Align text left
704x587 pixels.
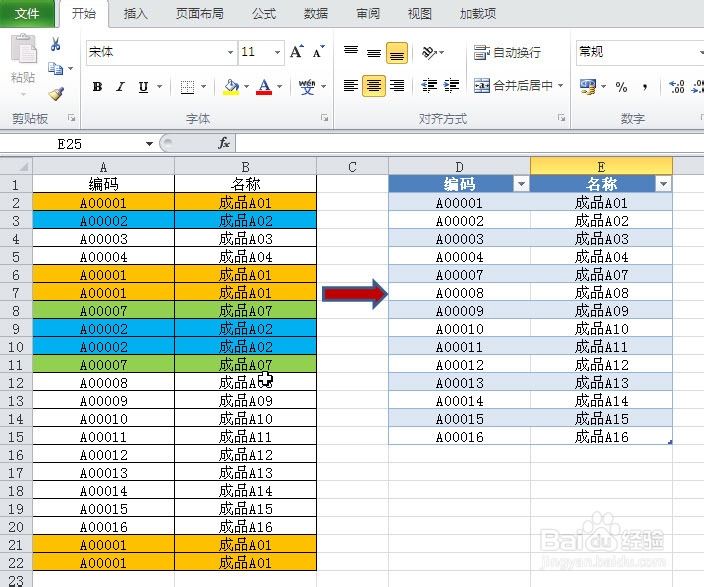click(351, 85)
